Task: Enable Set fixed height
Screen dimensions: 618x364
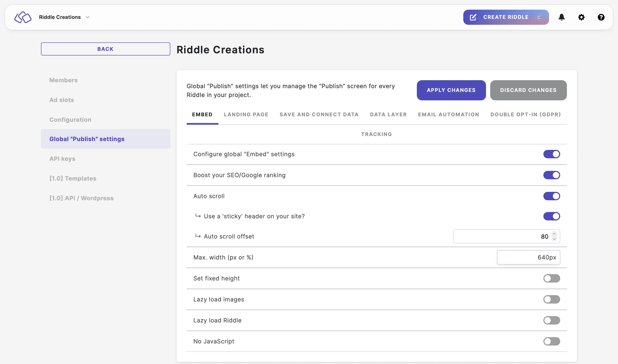Action: coord(551,278)
